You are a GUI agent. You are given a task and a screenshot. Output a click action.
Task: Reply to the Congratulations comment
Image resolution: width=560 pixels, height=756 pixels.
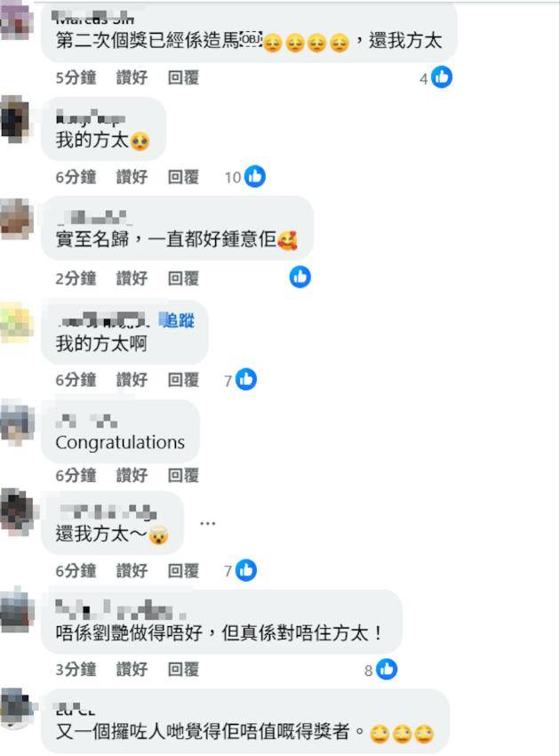183,476
